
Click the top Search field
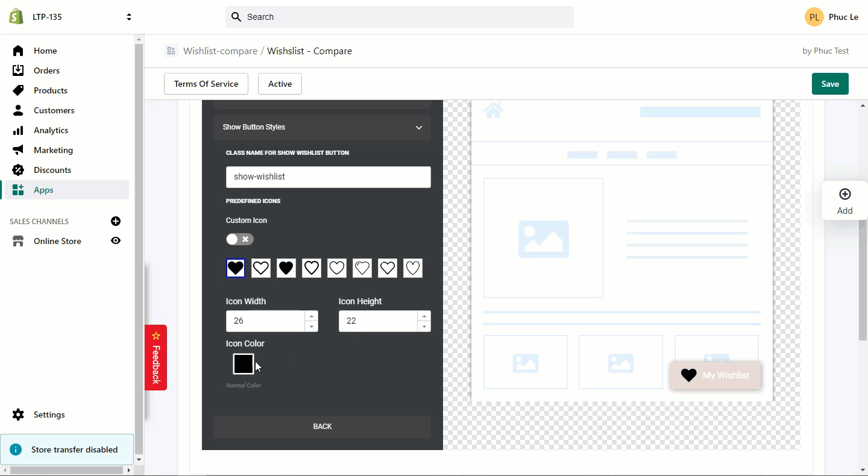[400, 17]
